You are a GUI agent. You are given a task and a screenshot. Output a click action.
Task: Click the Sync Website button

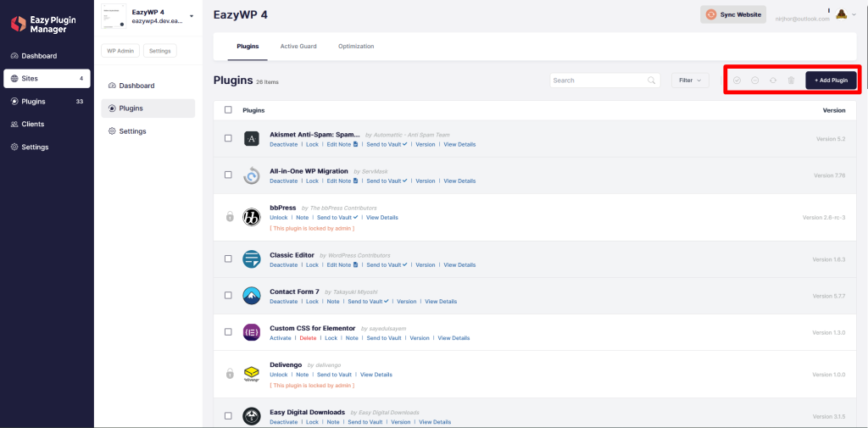[x=733, y=14]
